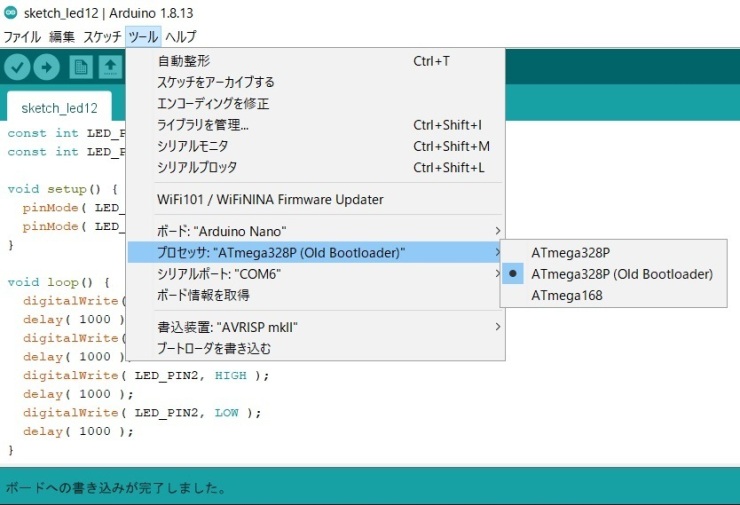Choose ボード情報を取得
The image size is (740, 505).
316,295
